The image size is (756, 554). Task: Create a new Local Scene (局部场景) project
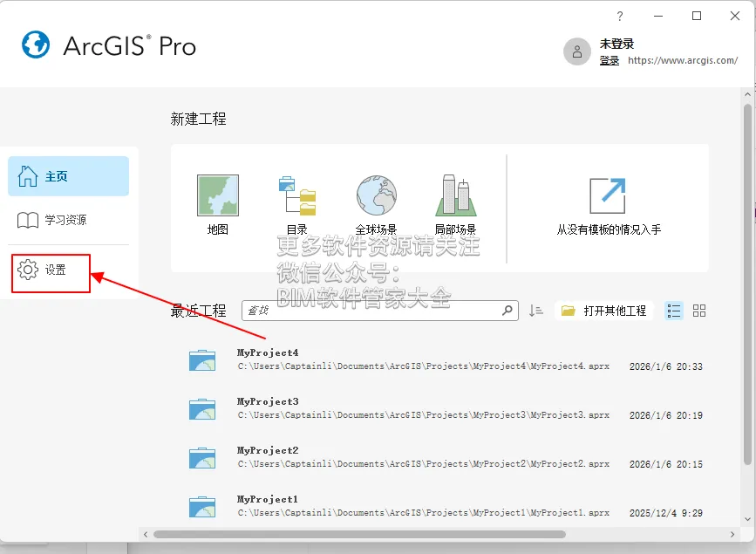tap(456, 205)
